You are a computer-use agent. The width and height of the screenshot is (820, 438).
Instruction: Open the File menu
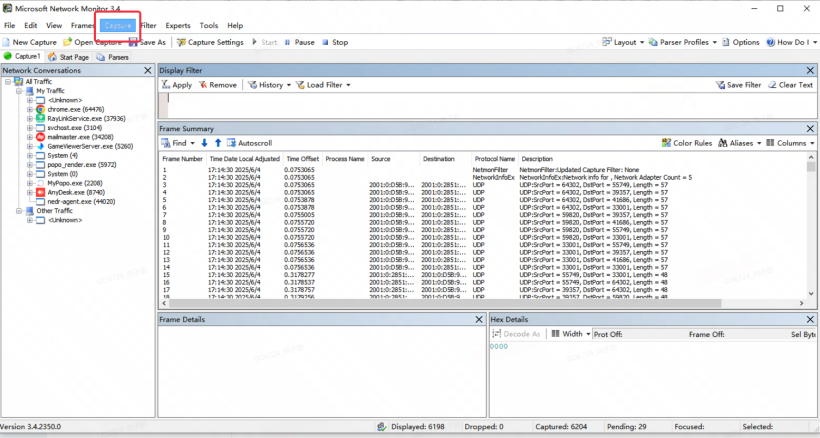[9, 25]
